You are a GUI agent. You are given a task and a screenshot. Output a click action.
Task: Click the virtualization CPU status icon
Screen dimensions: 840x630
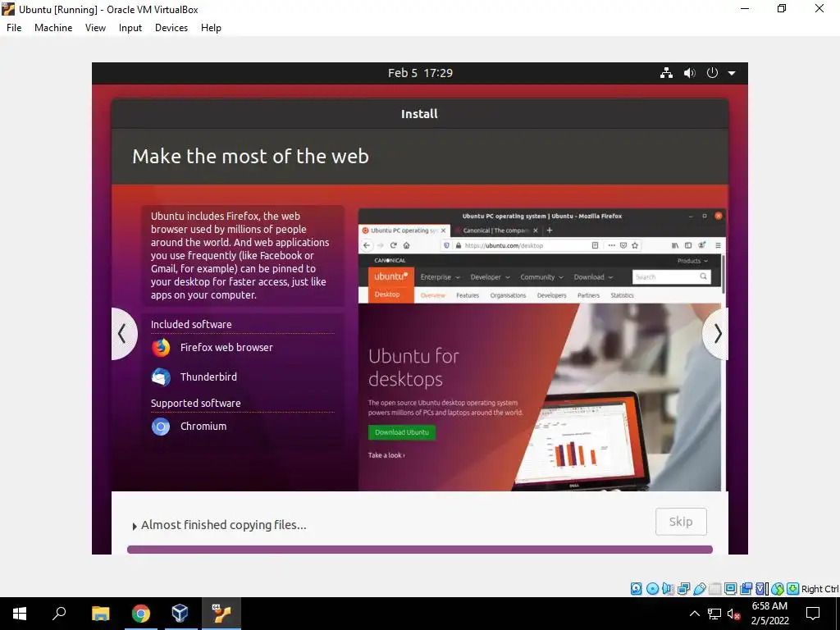click(x=761, y=589)
